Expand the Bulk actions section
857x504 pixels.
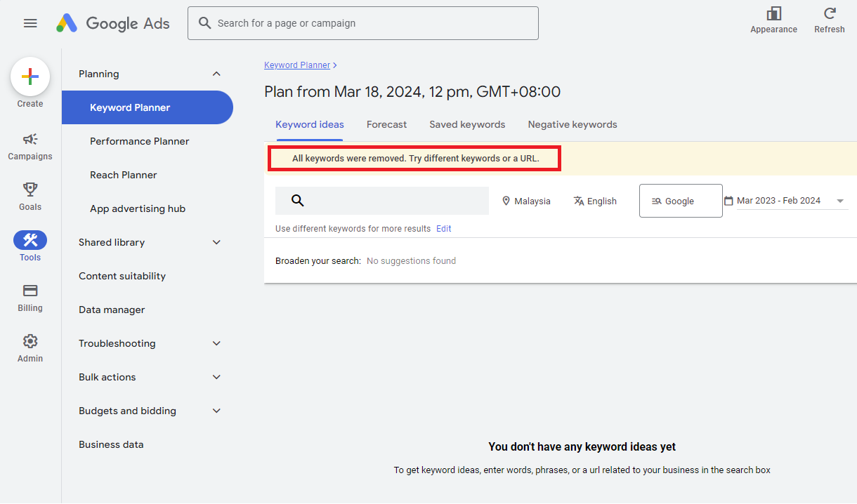point(216,377)
